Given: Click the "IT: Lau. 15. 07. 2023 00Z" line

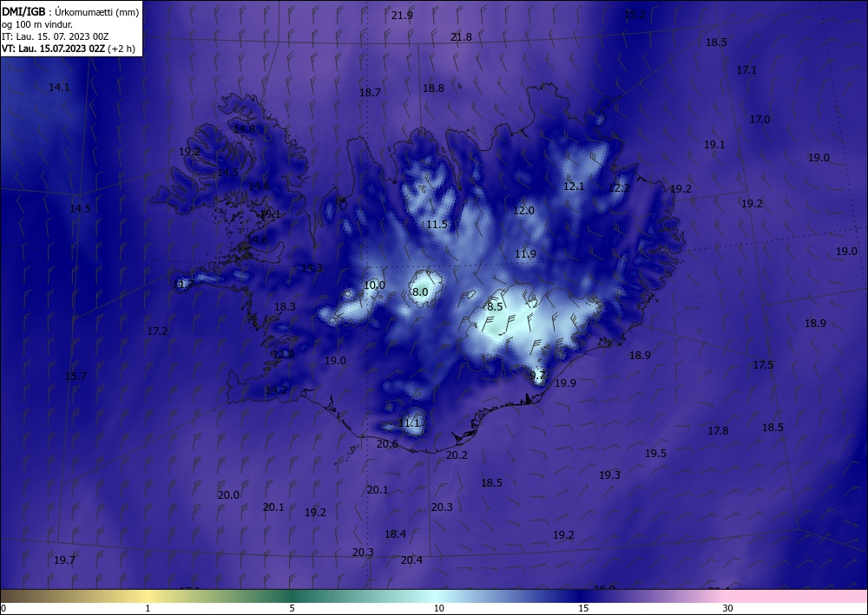Looking at the screenshot, I should point(56,36).
